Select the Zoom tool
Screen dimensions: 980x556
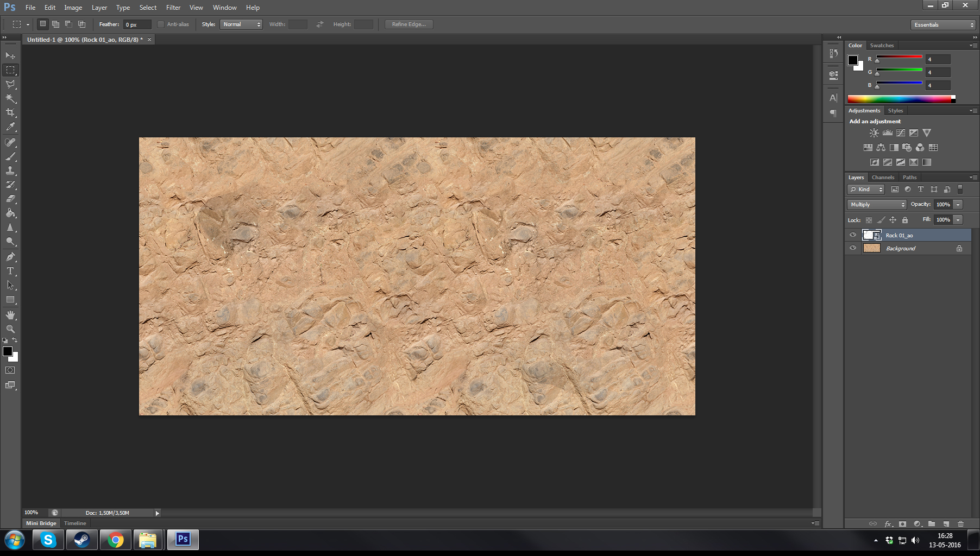[10, 329]
